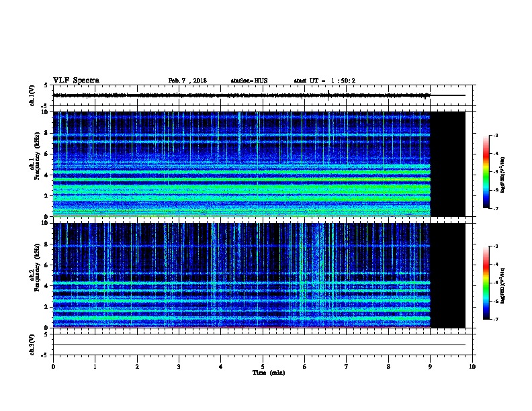The width and height of the screenshot is (532, 411).
Task: Click the "Time (min)" x-axis label
Action: (269, 373)
